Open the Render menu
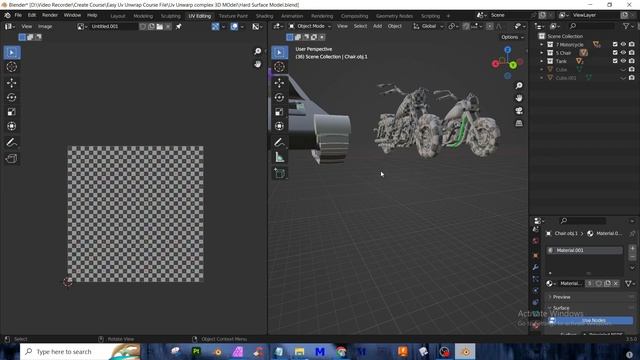 click(x=50, y=16)
